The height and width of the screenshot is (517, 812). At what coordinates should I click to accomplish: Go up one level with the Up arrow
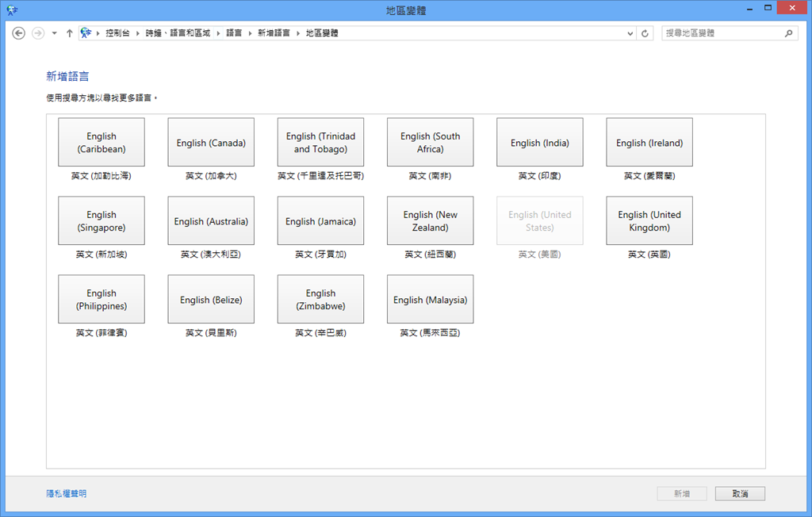tap(70, 33)
